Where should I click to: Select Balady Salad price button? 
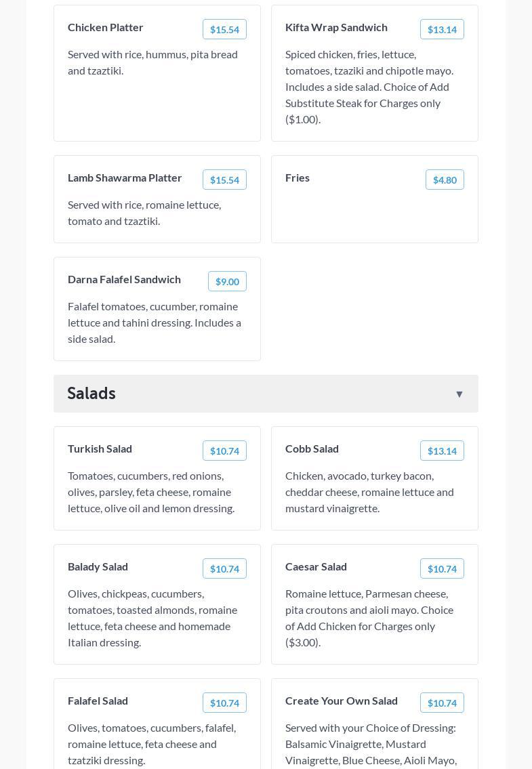point(224,568)
